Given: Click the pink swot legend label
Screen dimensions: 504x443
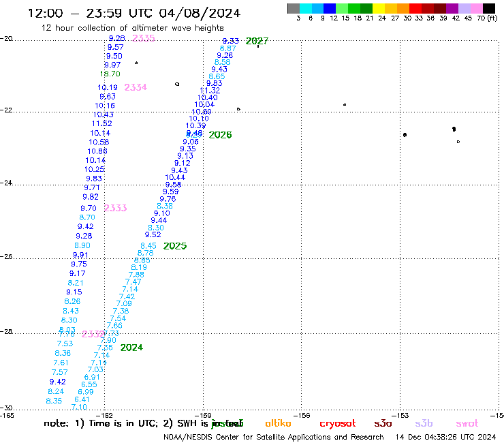Looking at the screenshot, I should coord(467,423).
